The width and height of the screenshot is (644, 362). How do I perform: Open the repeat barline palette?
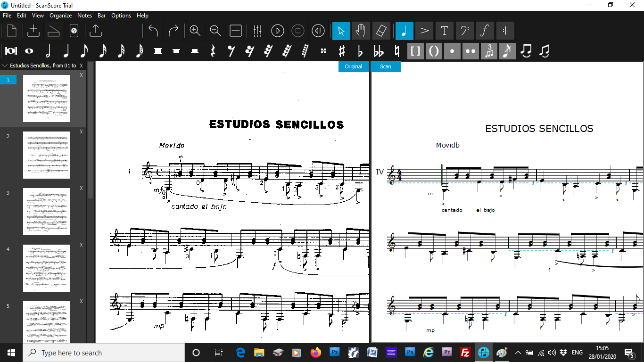click(x=505, y=31)
